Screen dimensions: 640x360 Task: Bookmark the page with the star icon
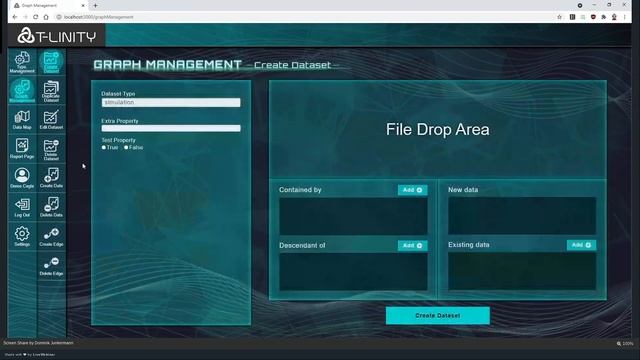click(560, 17)
